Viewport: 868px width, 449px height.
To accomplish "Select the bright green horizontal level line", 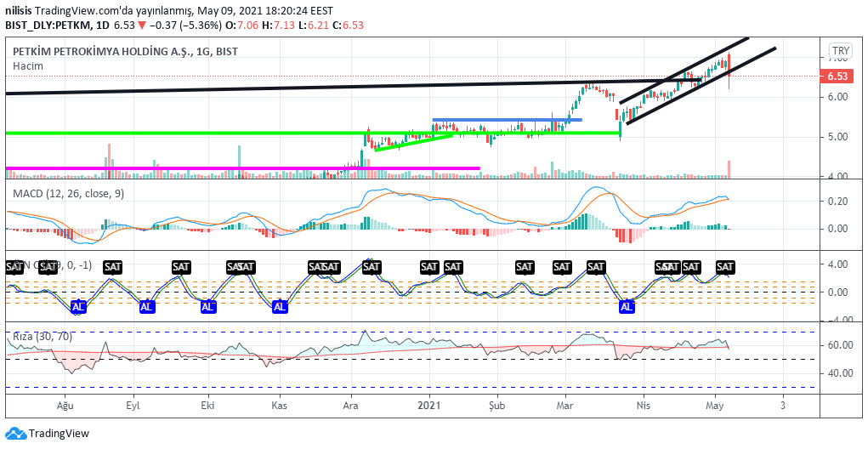I will point(313,133).
